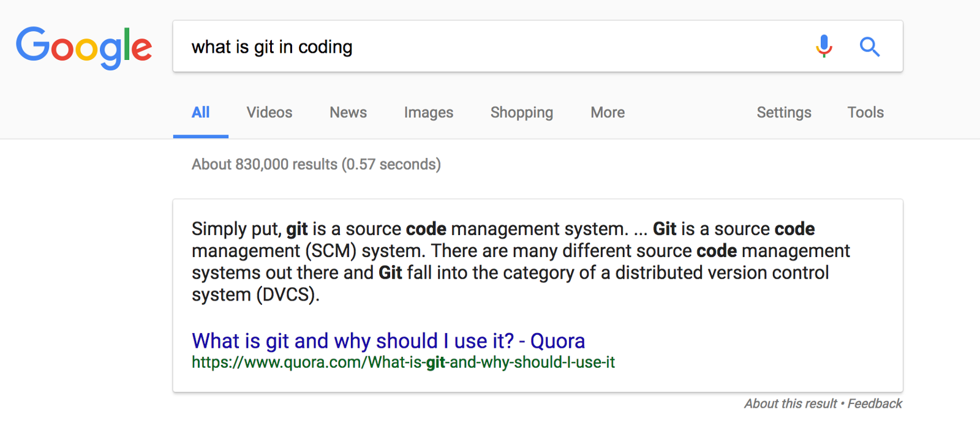Click the 'About 830,000 results' stats text
The height and width of the screenshot is (423, 980).
(x=316, y=165)
